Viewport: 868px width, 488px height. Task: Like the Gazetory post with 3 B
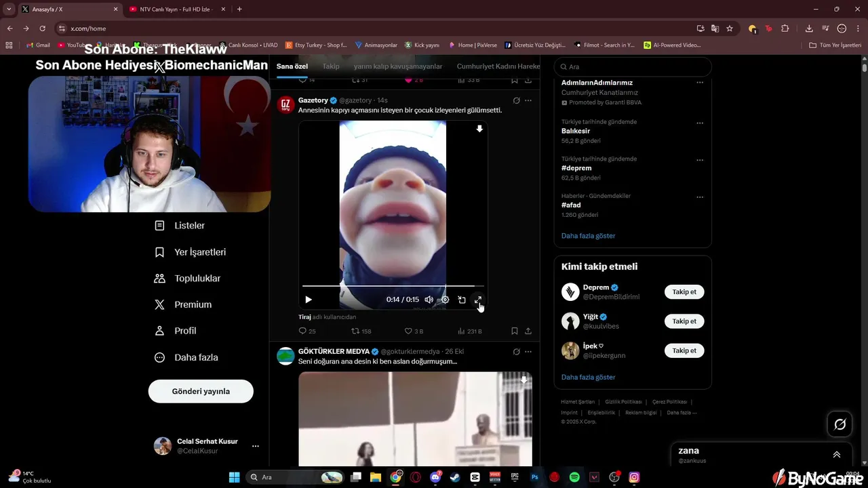pos(414,331)
